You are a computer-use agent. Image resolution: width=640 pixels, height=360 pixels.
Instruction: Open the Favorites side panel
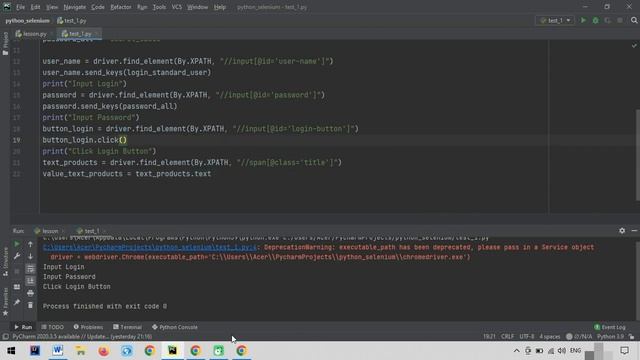click(5, 301)
